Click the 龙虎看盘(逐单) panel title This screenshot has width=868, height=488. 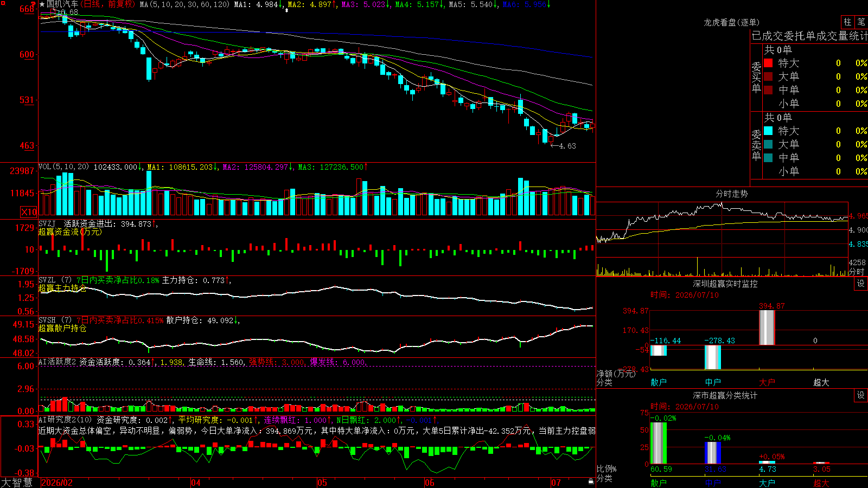pyautogui.click(x=731, y=22)
